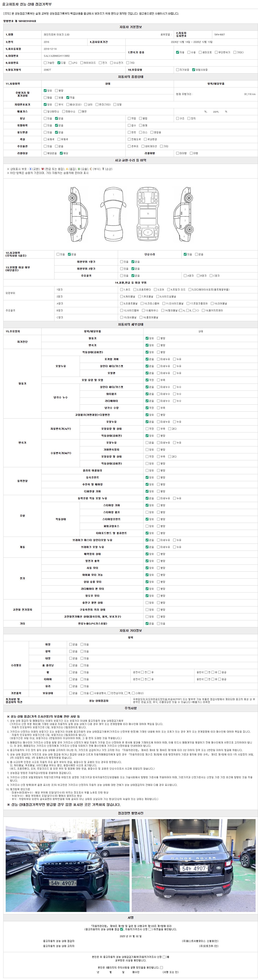Check the 자가보증 warranty checkbox
Screen dimensions: 258x980
pyautogui.click(x=178, y=70)
